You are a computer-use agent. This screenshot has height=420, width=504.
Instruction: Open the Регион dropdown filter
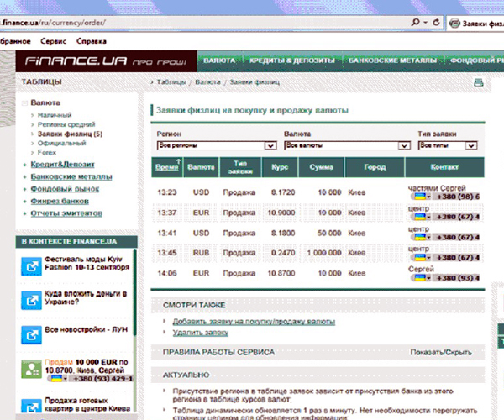270,145
